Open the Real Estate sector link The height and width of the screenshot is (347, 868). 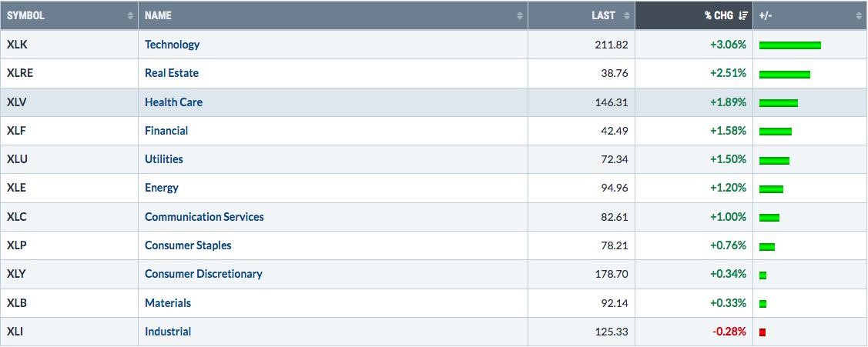click(x=172, y=73)
